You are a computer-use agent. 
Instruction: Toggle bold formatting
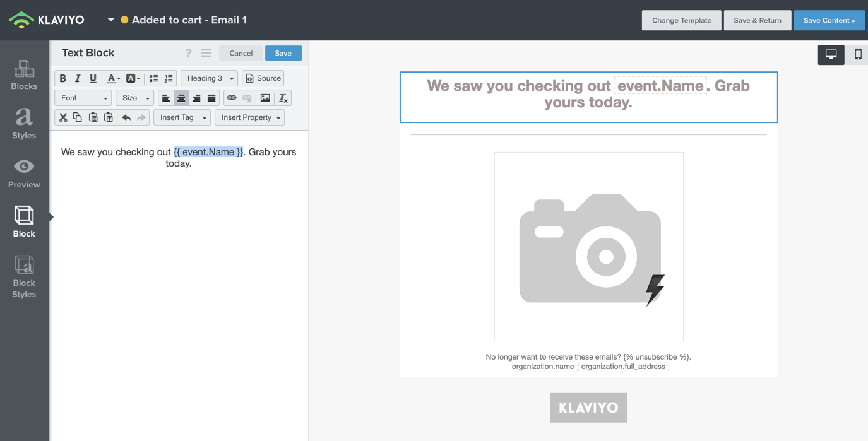(62, 78)
